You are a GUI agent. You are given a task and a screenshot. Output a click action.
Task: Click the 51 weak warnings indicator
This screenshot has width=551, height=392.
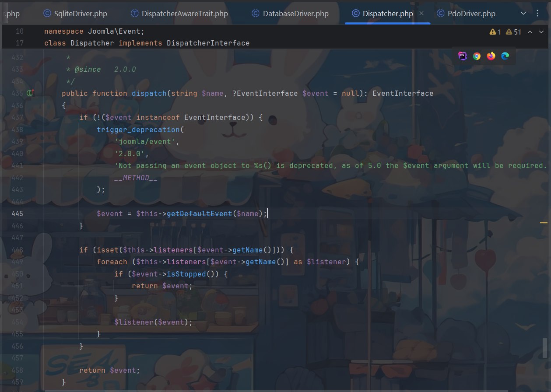pyautogui.click(x=513, y=32)
